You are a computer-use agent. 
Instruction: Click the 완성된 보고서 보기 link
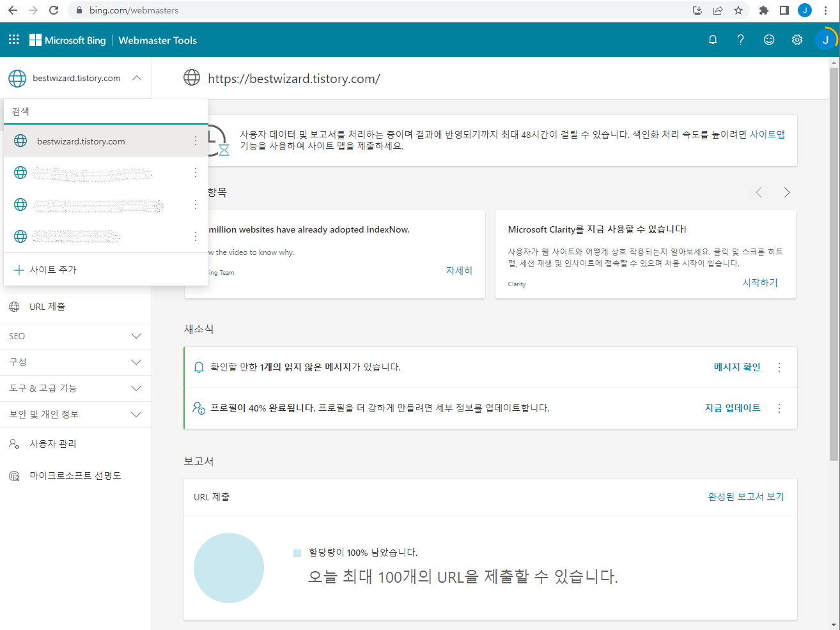click(x=746, y=496)
